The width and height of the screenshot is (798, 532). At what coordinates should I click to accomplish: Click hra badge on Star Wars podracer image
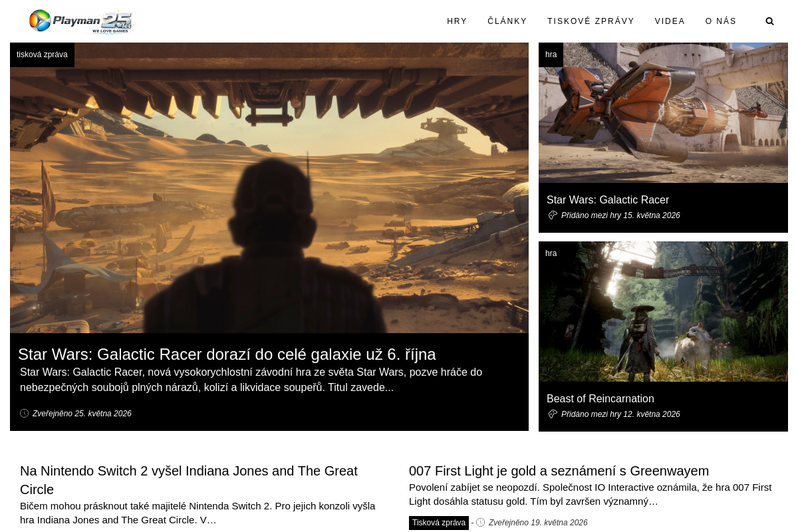pos(551,55)
